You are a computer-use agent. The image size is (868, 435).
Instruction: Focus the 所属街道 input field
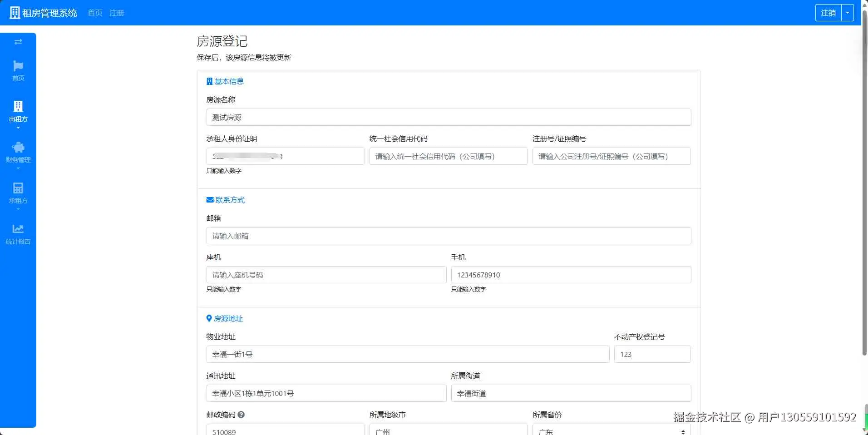click(x=571, y=393)
